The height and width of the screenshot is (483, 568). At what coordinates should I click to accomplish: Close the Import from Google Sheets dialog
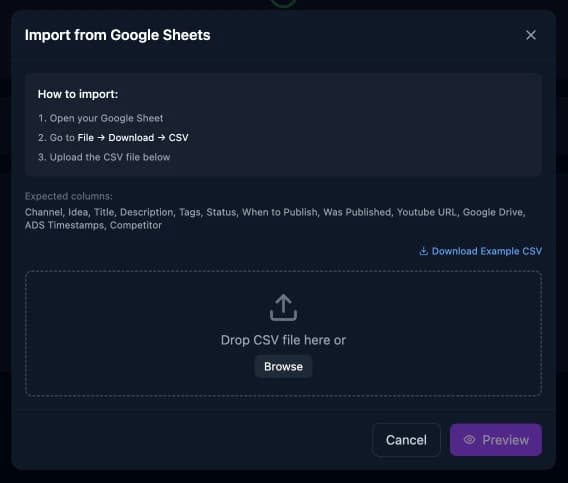pos(531,35)
